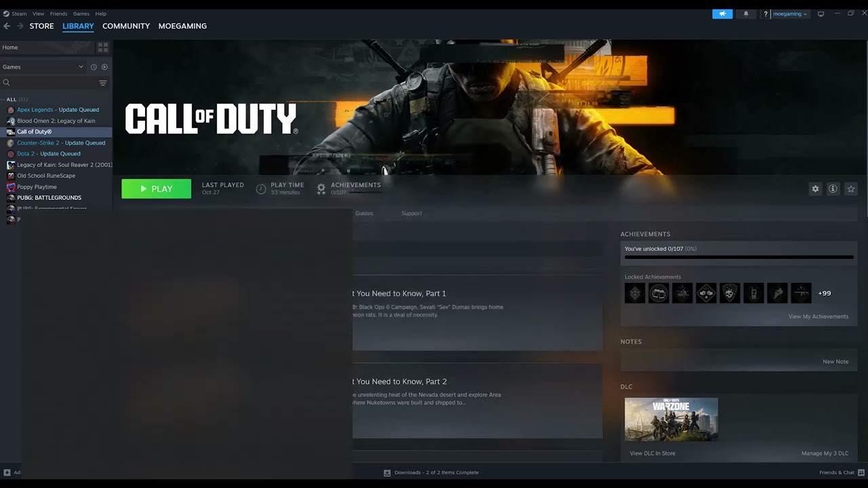Create a New Note
The image size is (868, 488).
click(835, 361)
